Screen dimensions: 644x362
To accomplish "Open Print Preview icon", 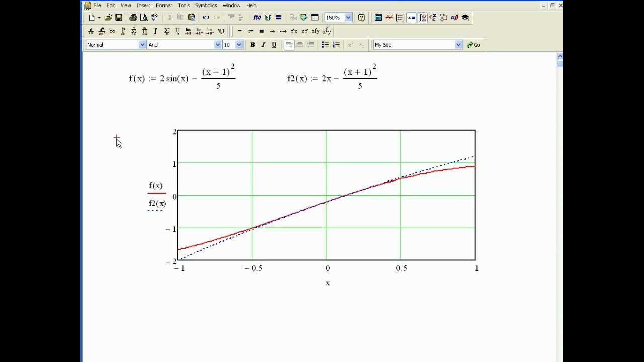I will [x=144, y=18].
